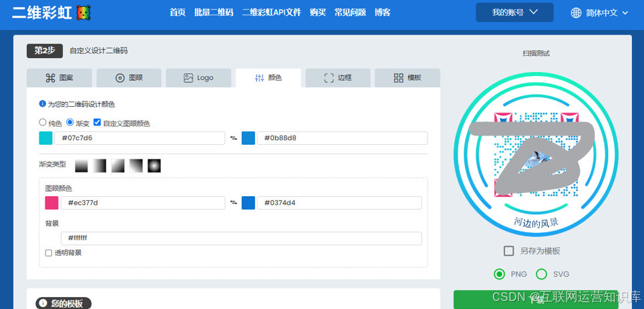
Task: Click the 扫描测试 label
Action: coord(536,53)
